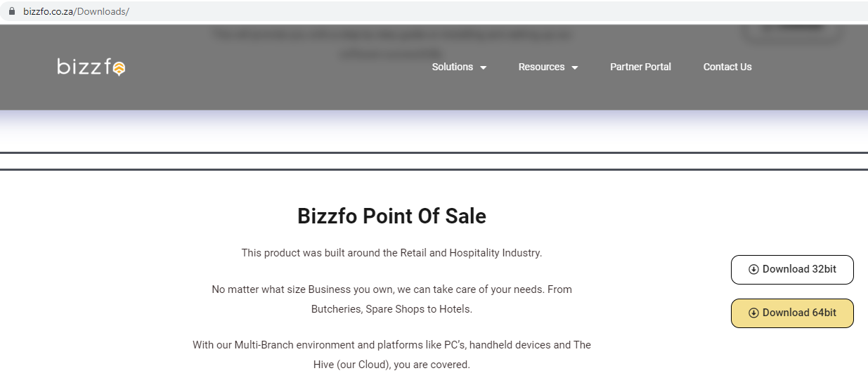Open the Resources menu item
The height and width of the screenshot is (385, 868).
coord(541,67)
